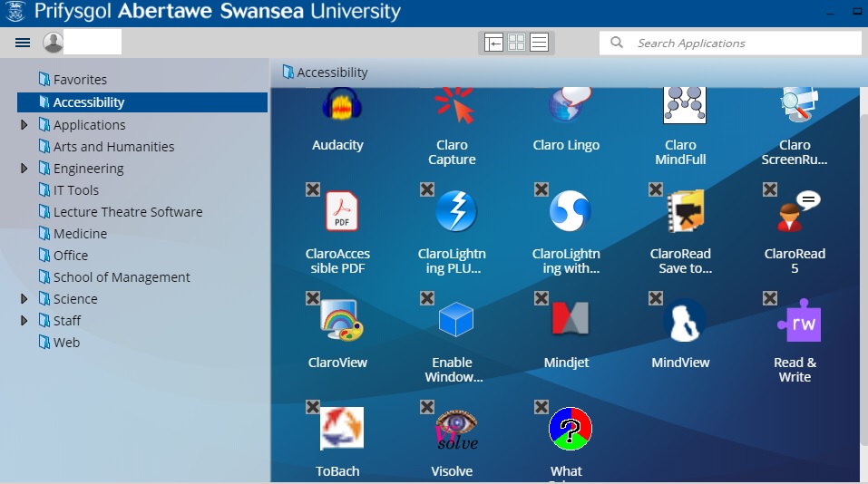
Task: Click the vertical scrollbar of app grid
Action: [x=863, y=280]
